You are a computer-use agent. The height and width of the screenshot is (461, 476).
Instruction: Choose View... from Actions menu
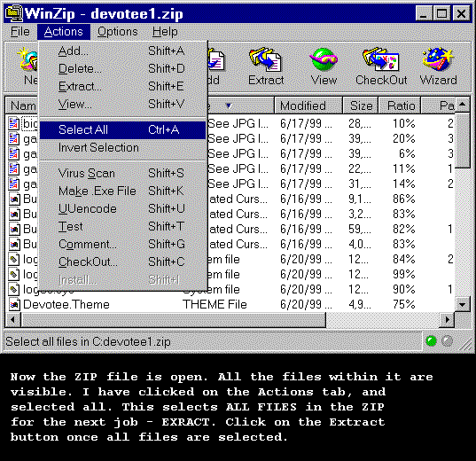tap(123, 104)
